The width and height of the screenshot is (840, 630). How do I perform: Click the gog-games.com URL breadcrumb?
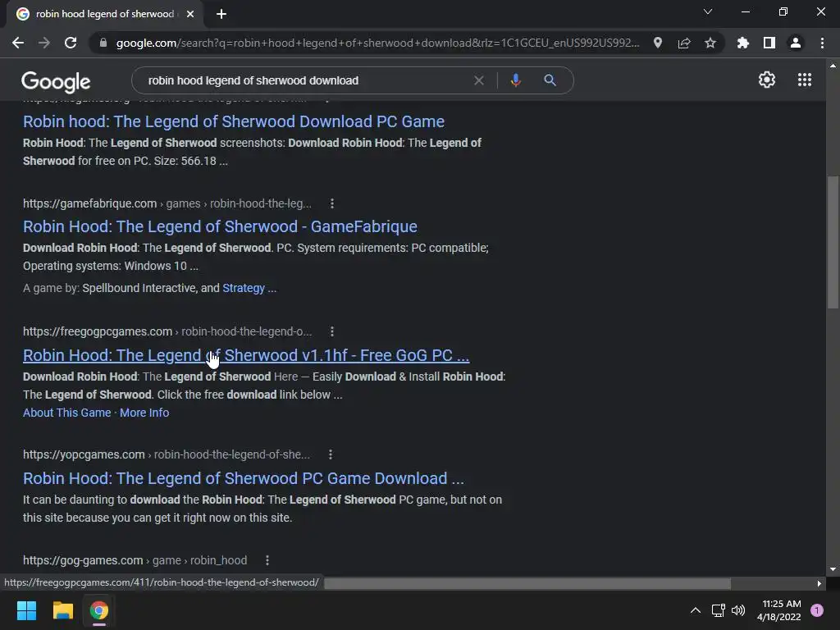click(x=135, y=560)
